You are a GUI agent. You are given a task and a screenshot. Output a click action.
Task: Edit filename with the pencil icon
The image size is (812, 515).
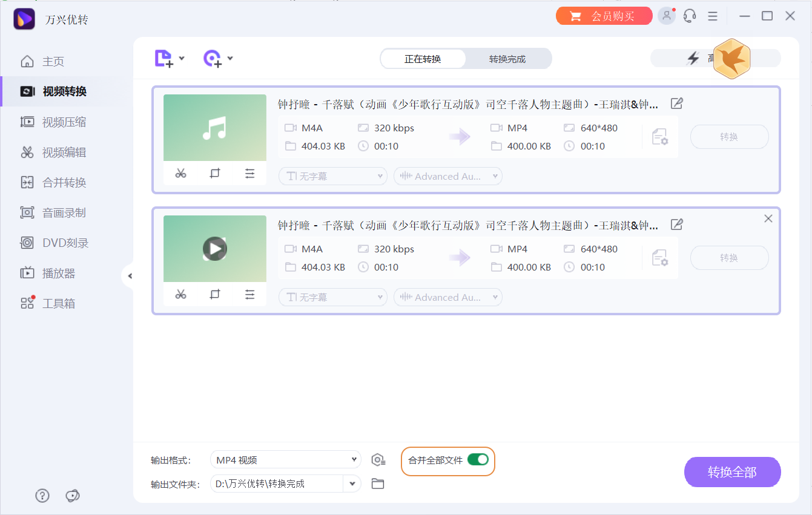click(676, 103)
